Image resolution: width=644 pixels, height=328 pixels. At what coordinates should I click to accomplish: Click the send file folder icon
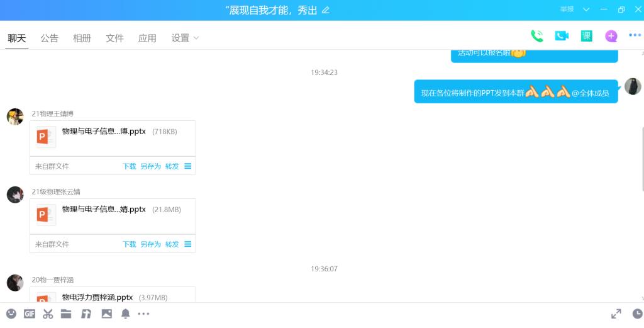click(x=66, y=314)
